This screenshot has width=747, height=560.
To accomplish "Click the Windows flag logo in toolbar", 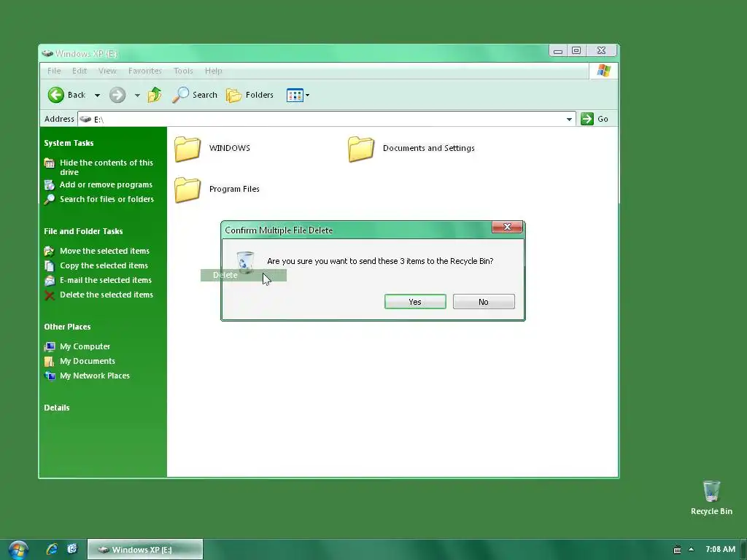I will click(x=603, y=71).
